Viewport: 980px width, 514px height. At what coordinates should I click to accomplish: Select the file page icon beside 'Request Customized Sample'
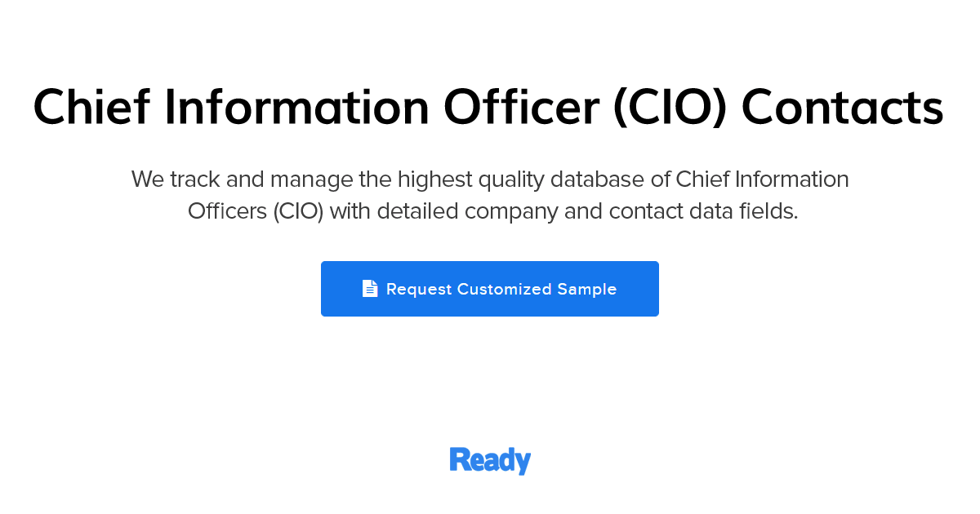point(370,288)
